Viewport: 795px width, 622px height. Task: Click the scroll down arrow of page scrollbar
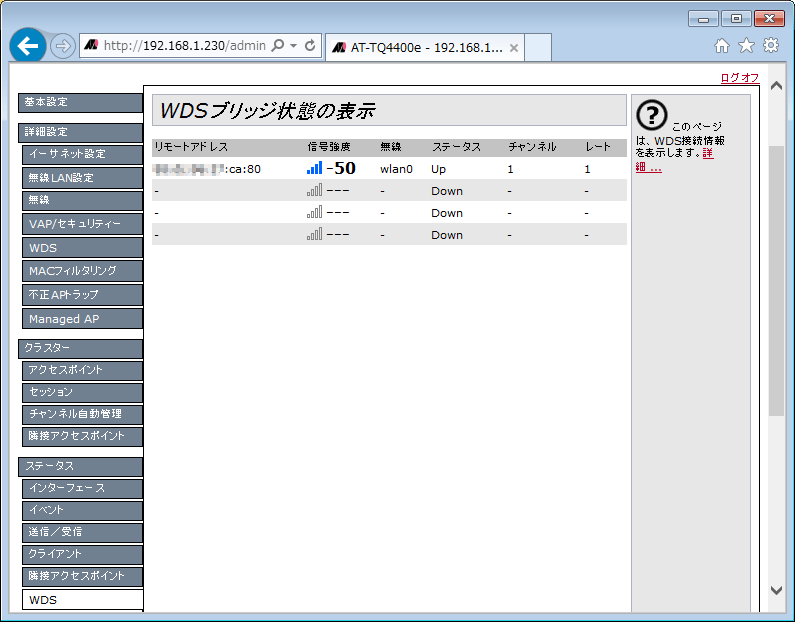tap(777, 590)
